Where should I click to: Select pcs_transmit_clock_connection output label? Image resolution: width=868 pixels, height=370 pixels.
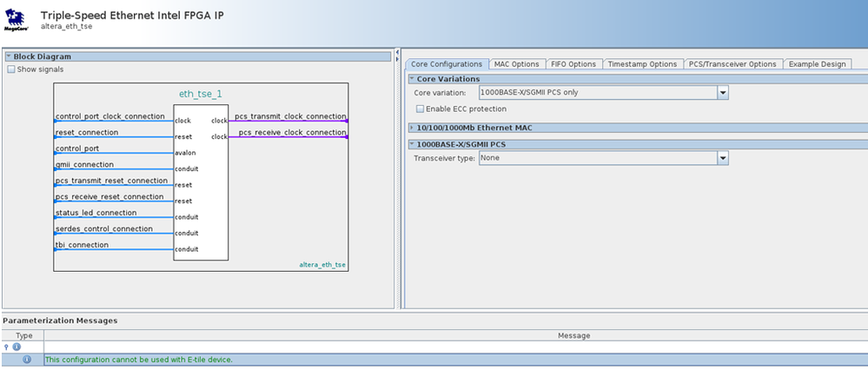[290, 116]
